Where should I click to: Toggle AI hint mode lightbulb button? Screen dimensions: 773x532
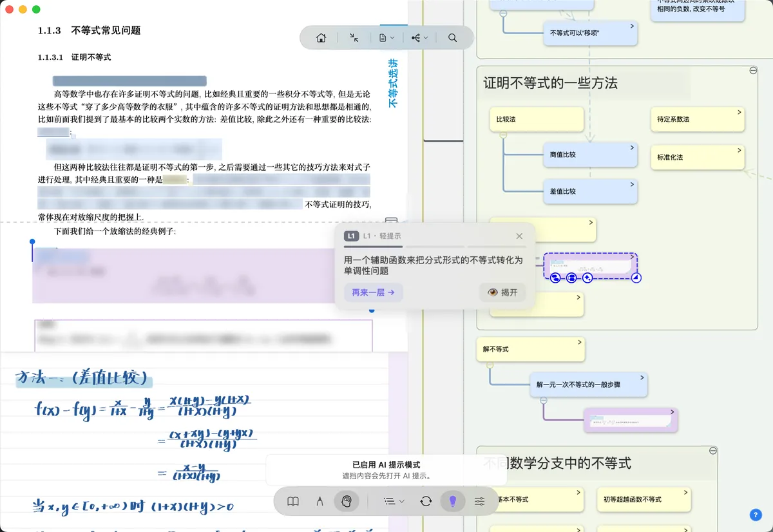[x=453, y=501]
